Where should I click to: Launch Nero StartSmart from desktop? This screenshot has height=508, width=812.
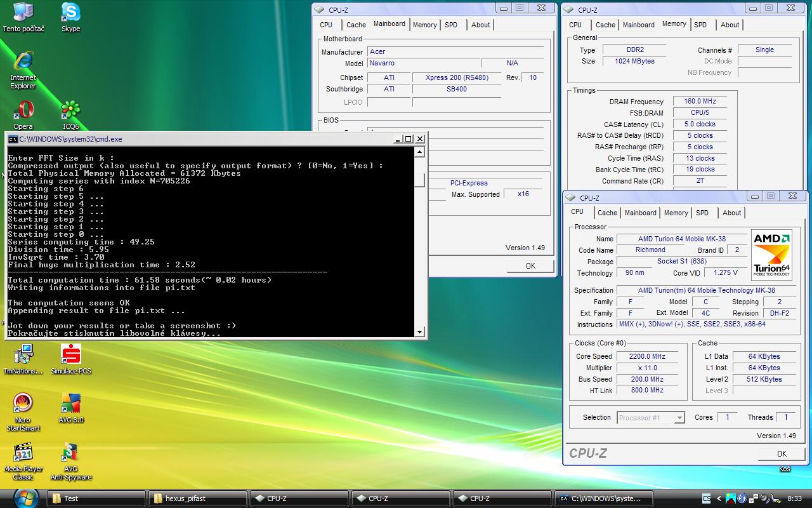pos(23,413)
